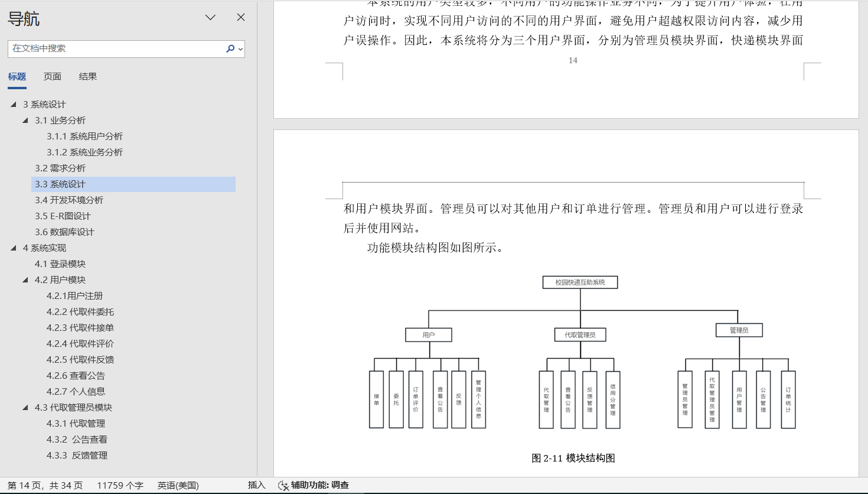Go to heading 3.5 E-R图设计
This screenshot has height=494, width=868.
click(63, 216)
